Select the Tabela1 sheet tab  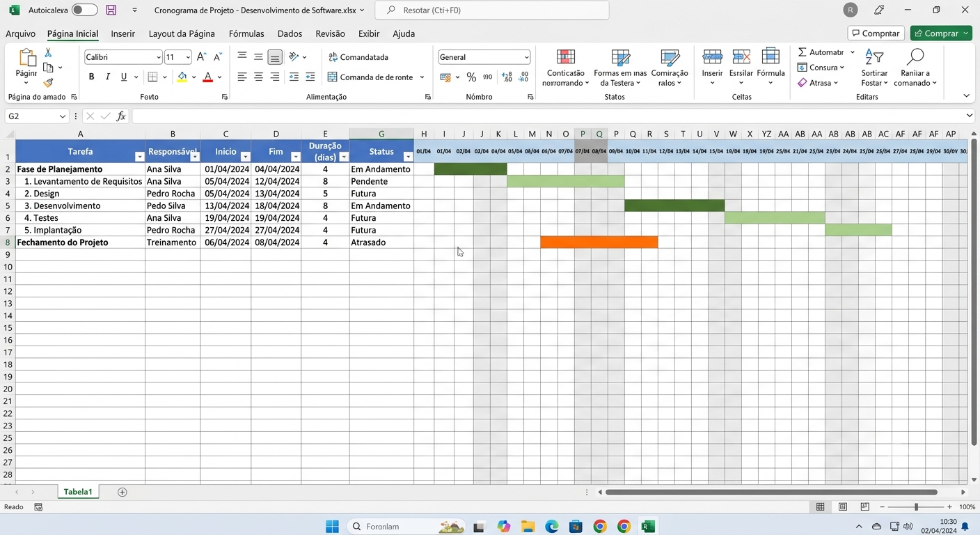(x=78, y=492)
